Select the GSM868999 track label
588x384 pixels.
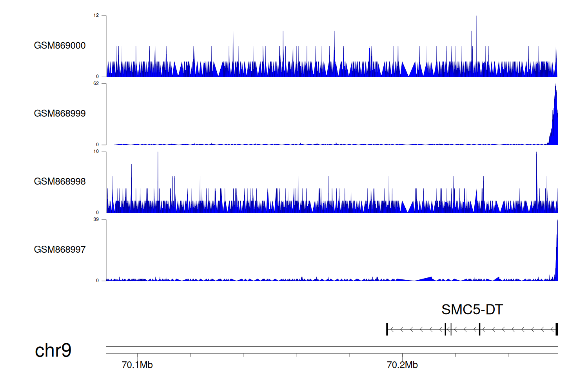(x=60, y=114)
